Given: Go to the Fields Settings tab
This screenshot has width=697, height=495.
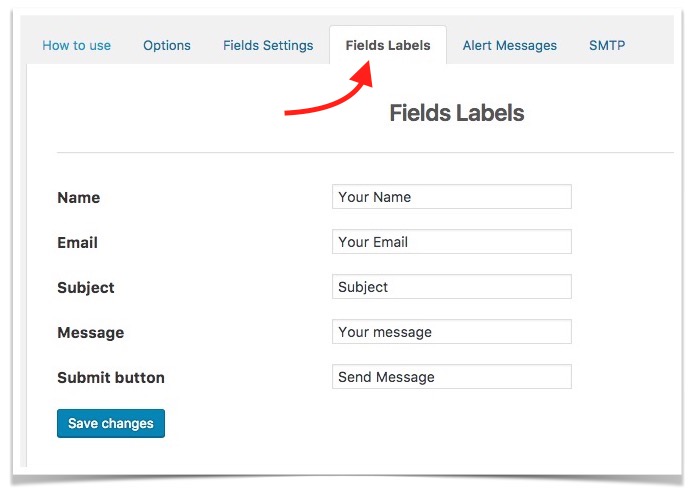Looking at the screenshot, I should click(x=267, y=45).
